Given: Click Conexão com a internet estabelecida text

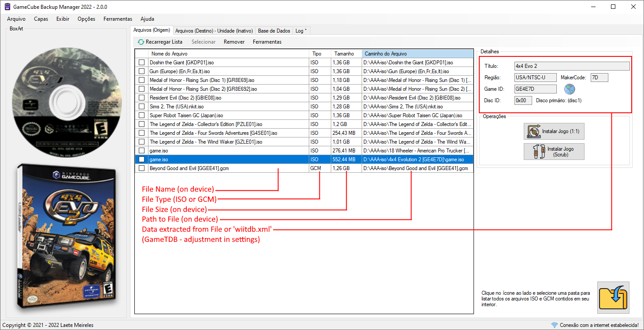Looking at the screenshot, I should 599,325.
